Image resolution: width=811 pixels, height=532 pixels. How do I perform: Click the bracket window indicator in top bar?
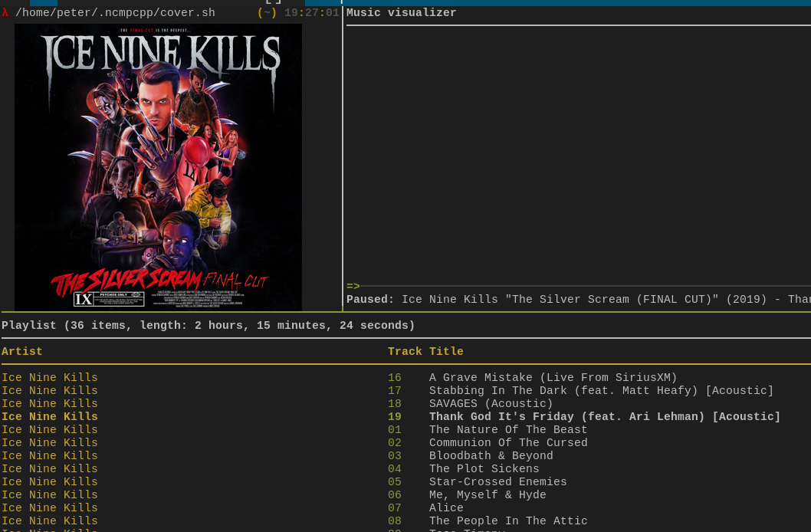tap(273, 2)
